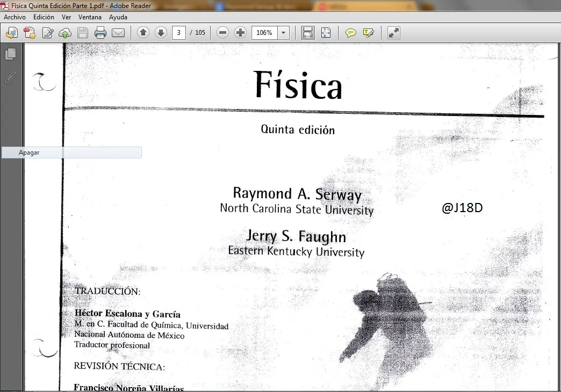Viewport: 561px width, 392px height.
Task: Open the attachments paperclip panel
Action: point(10,77)
